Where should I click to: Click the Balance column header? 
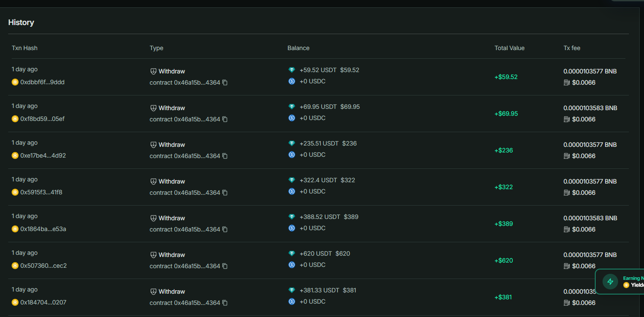[299, 48]
